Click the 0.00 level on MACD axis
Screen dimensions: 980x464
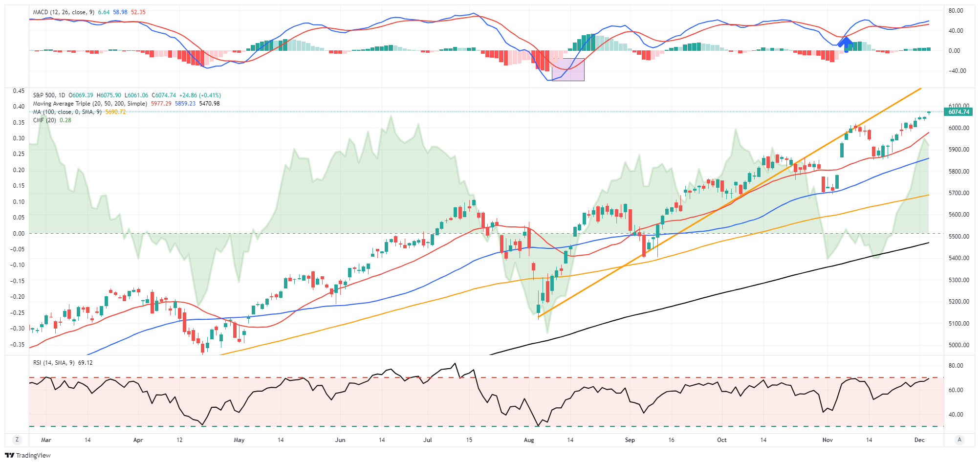point(954,51)
